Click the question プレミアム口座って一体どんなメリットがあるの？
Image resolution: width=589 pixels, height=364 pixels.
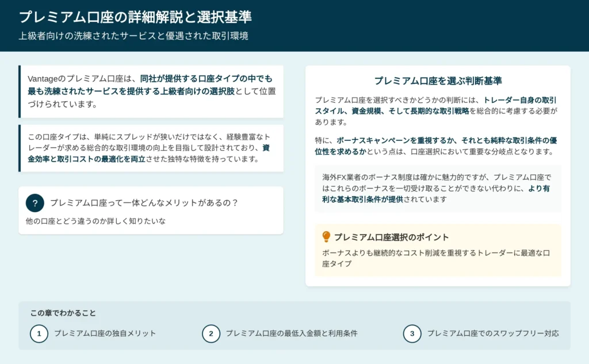coord(144,203)
